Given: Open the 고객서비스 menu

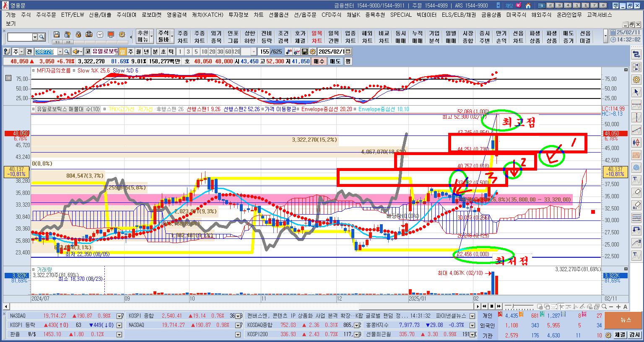Looking at the screenshot, I should coord(600,15).
